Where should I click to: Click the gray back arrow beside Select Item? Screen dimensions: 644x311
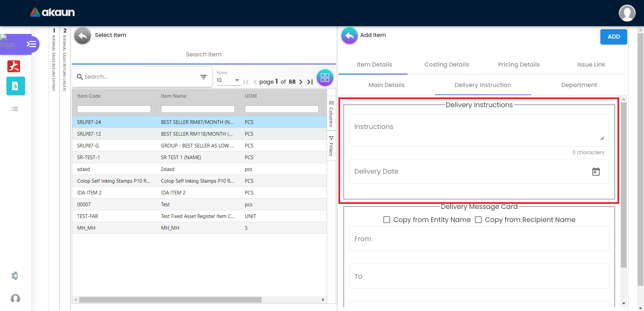83,36
